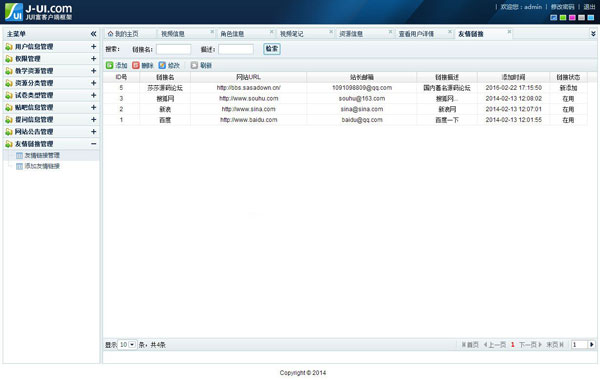Close the active 友情链接 tab
Screen dimensions: 600x380
click(509, 32)
